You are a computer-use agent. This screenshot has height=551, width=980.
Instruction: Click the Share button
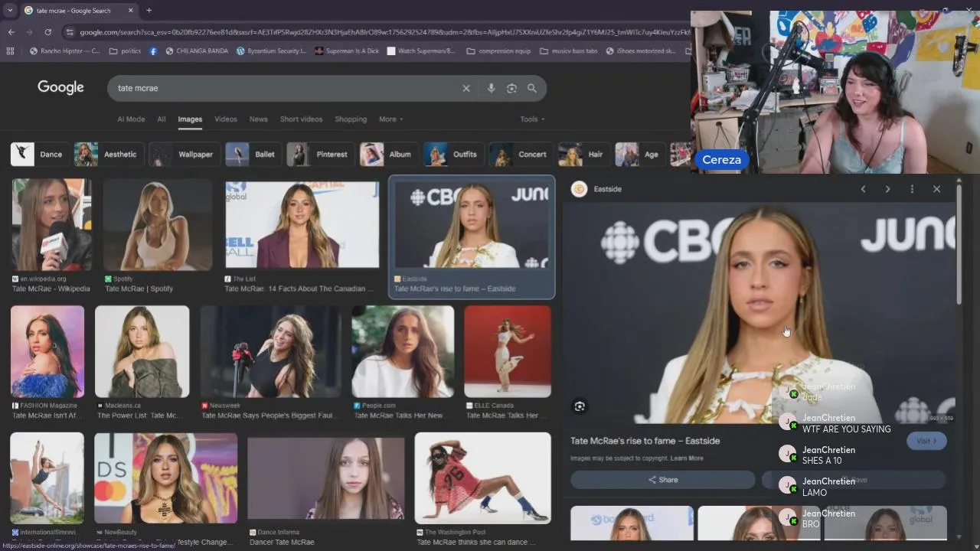663,480
